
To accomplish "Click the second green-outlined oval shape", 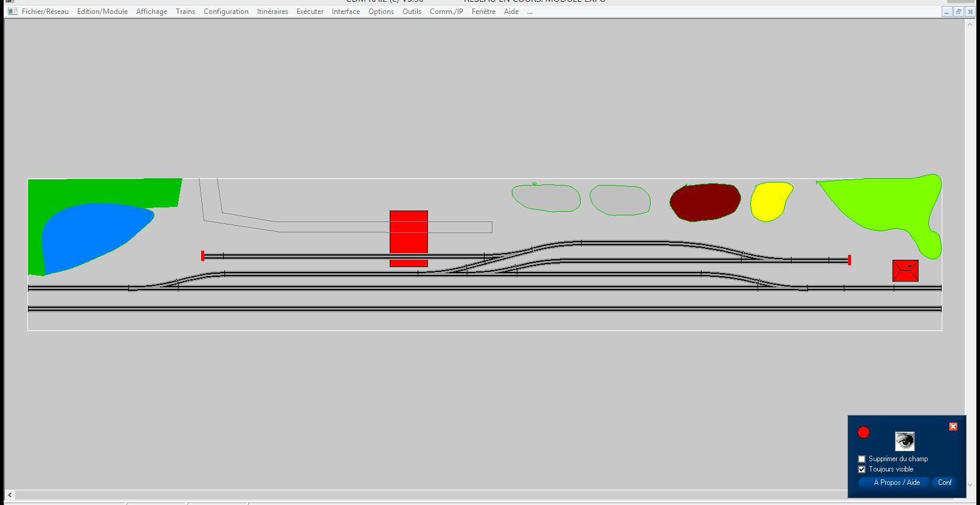I will tap(620, 200).
